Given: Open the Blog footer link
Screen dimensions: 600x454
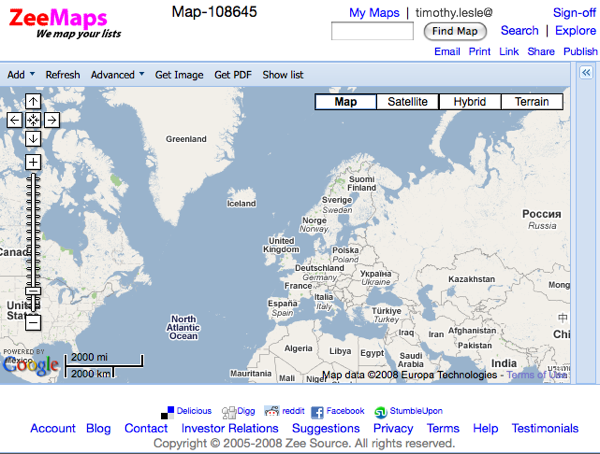Looking at the screenshot, I should [98, 428].
